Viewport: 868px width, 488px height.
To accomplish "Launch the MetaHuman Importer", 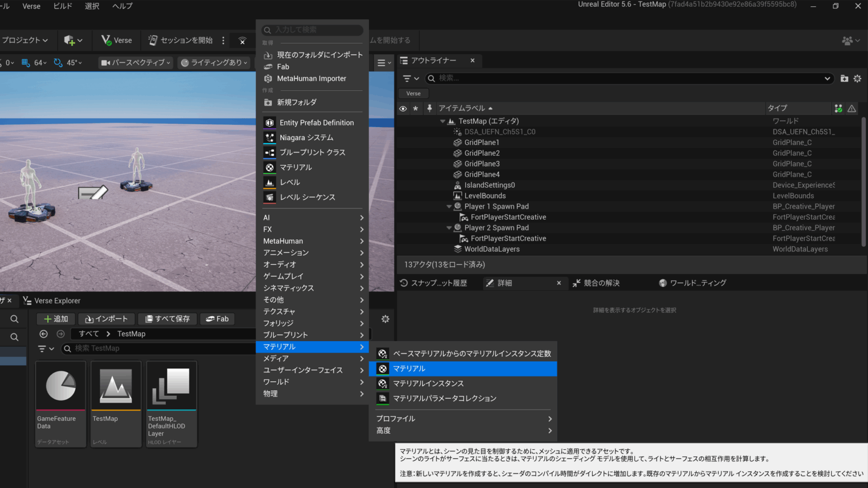I will click(313, 79).
